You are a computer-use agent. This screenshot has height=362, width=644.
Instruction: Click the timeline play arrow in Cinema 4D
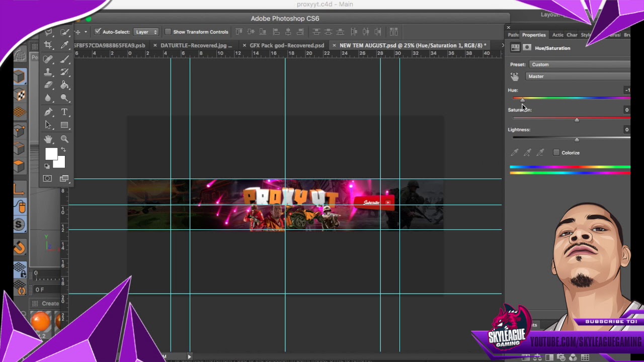[x=189, y=356]
